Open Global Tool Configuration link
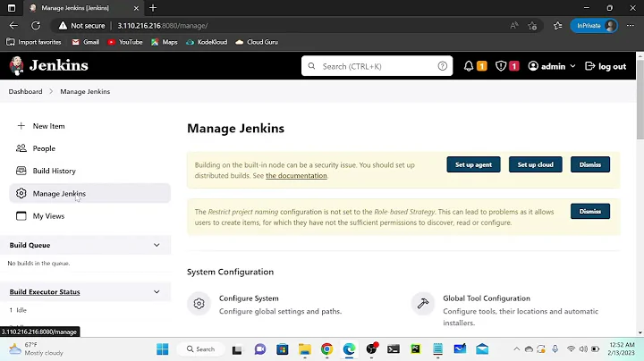Screen dimensions: 644x361 487,298
